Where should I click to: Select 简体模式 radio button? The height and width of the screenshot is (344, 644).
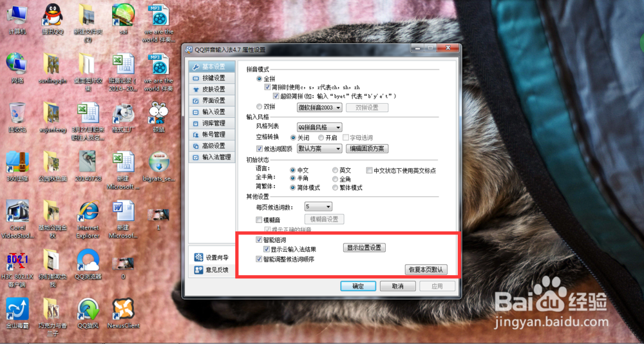pos(293,187)
